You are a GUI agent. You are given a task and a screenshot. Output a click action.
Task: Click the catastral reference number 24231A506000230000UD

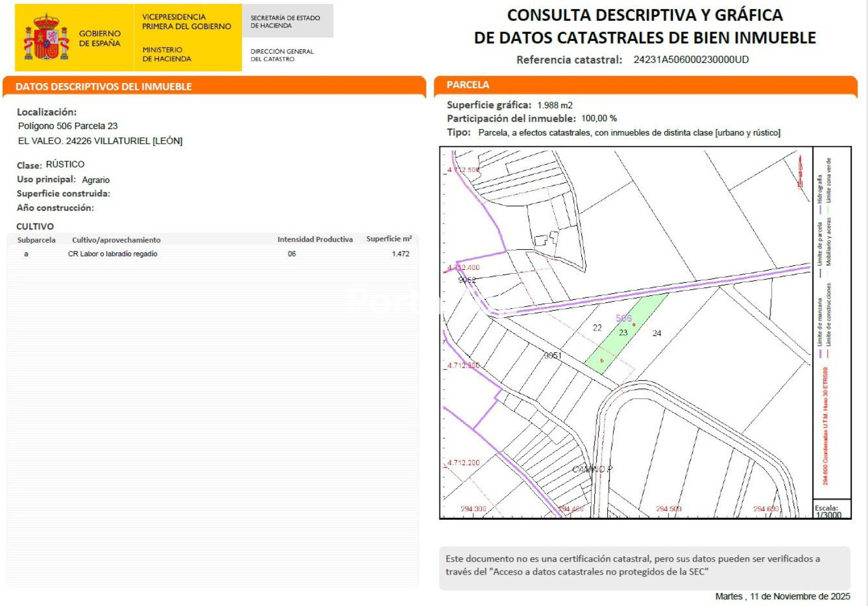point(691,59)
